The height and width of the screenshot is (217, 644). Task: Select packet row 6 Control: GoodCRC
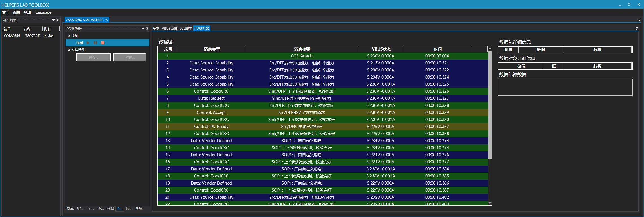click(323, 91)
